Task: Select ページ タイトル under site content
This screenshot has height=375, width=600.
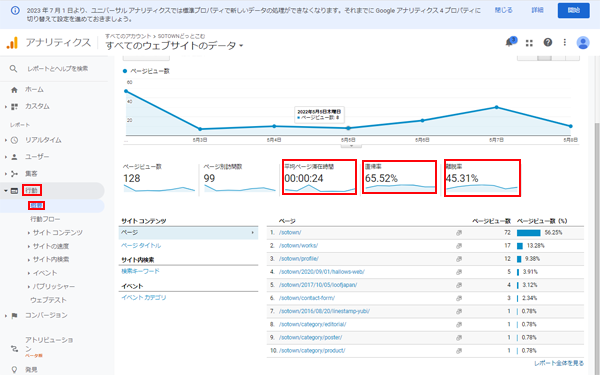Action: point(141,246)
